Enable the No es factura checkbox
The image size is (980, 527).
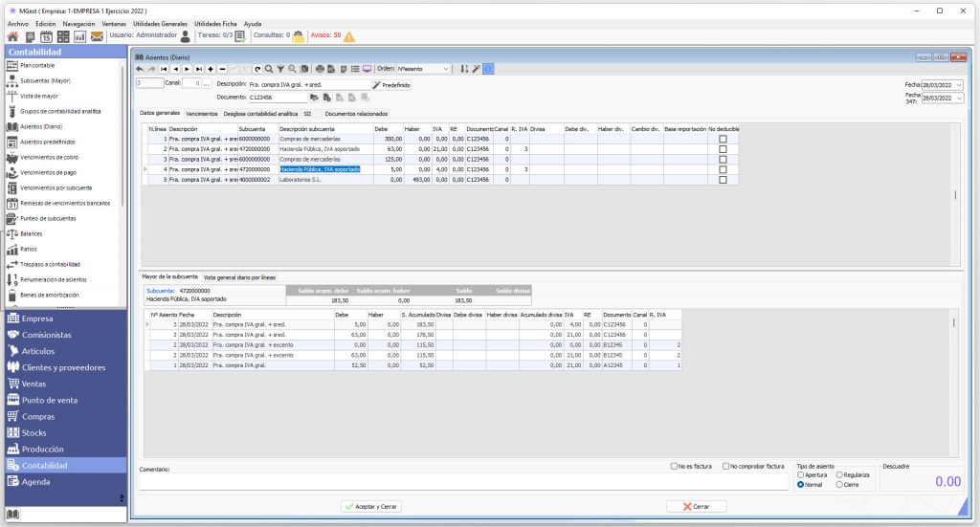(x=674, y=467)
